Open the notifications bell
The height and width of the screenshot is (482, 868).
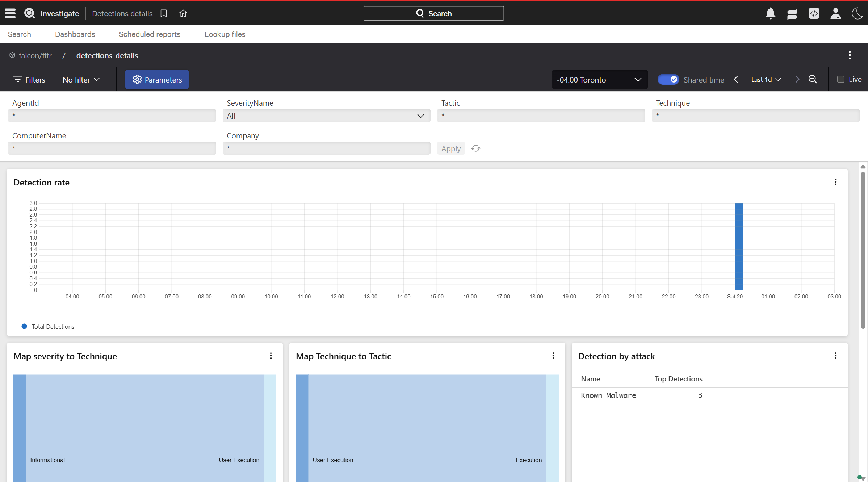coord(771,13)
